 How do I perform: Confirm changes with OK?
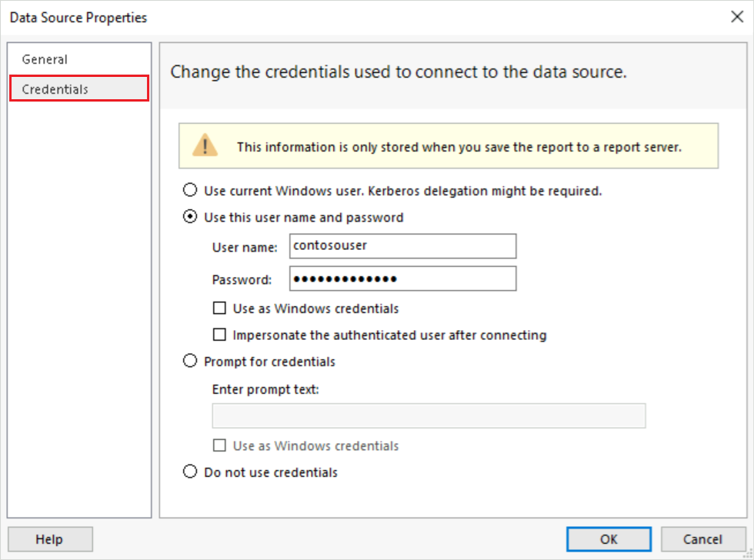tap(609, 538)
